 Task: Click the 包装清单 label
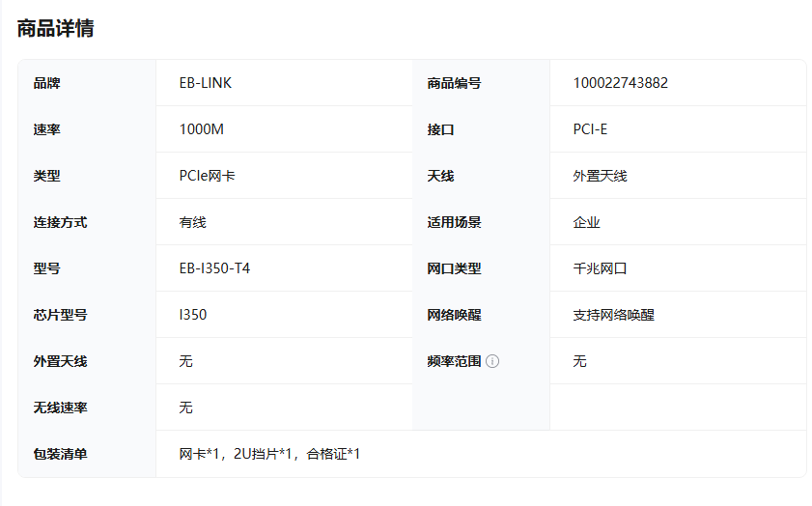tap(60, 454)
